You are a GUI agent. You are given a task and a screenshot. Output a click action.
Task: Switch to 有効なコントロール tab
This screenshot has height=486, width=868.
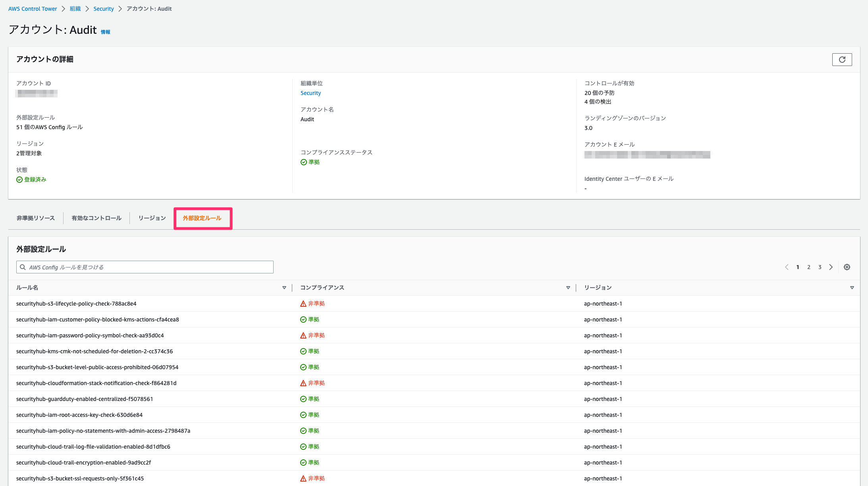[x=96, y=218]
